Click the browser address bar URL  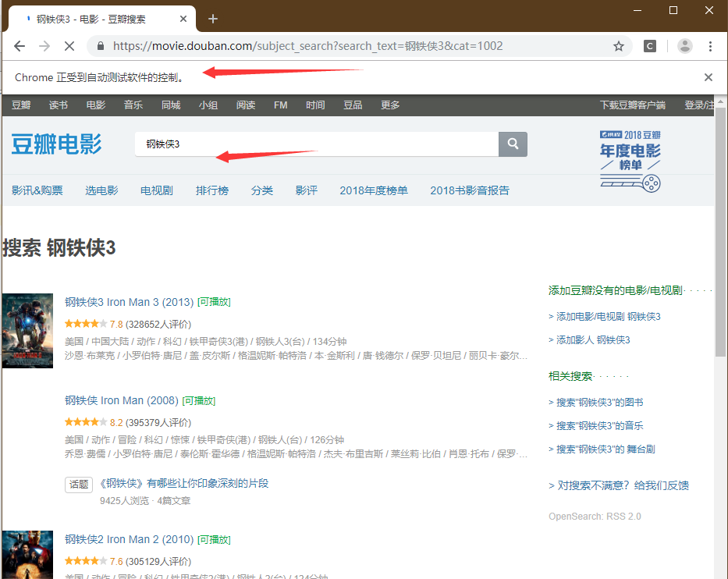point(308,46)
